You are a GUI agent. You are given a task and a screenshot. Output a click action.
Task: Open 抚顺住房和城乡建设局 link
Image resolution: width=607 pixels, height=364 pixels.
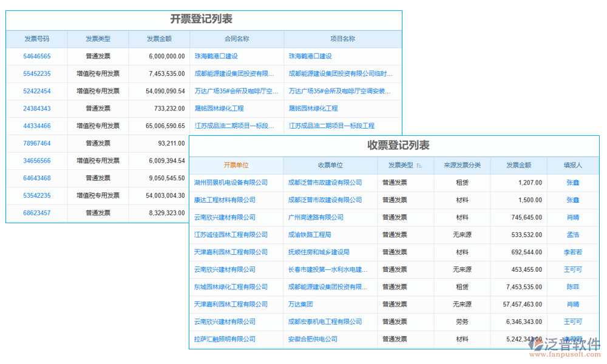click(x=319, y=252)
